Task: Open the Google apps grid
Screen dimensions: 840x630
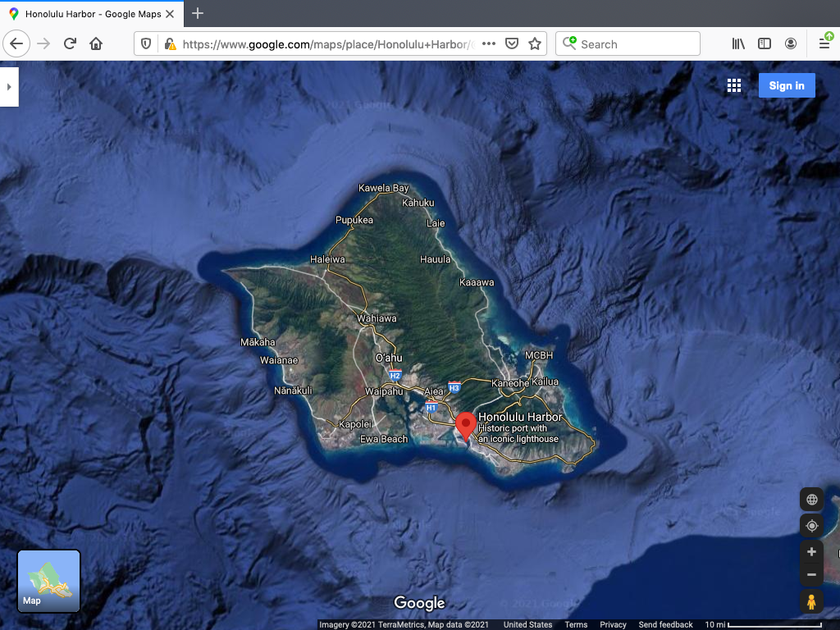Action: [734, 86]
